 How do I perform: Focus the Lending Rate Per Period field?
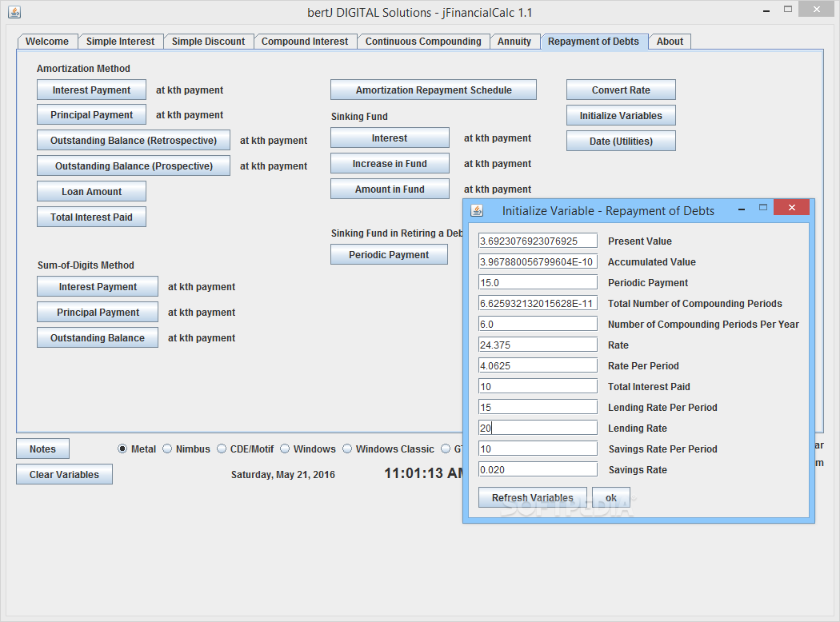click(x=538, y=408)
